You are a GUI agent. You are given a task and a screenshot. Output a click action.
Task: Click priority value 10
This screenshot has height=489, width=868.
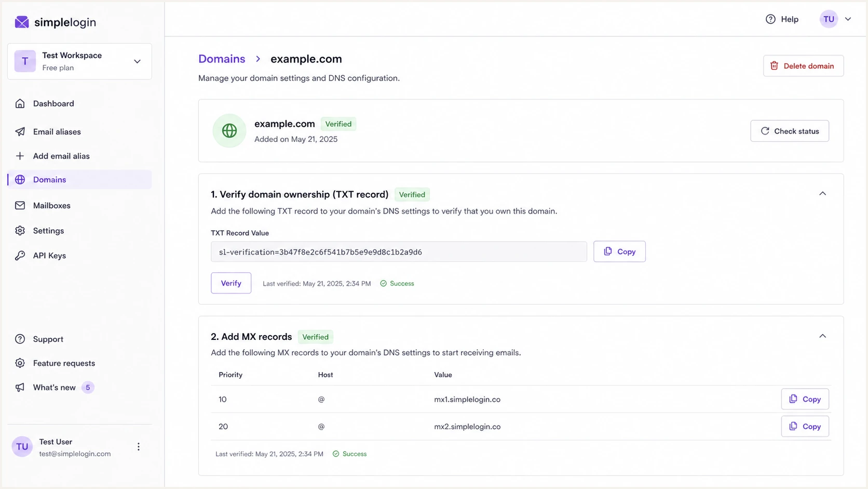coord(223,399)
